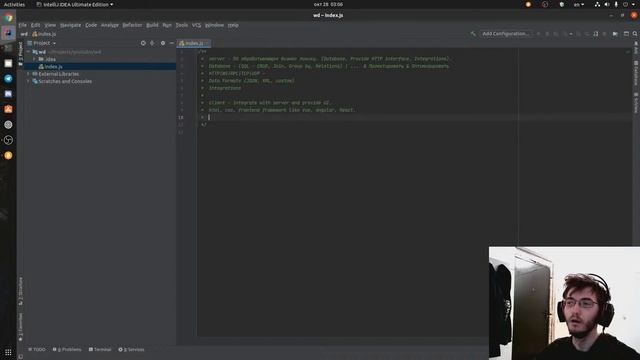Image resolution: width=640 pixels, height=360 pixels.
Task: Open the Services tool window
Action: click(131, 349)
